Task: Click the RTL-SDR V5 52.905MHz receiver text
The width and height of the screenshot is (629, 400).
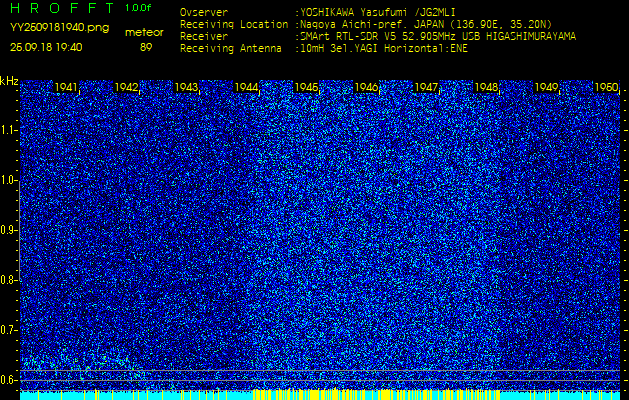Action: coord(436,37)
